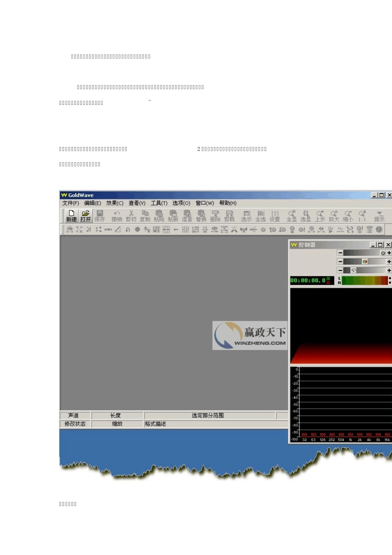
Task: Click the 放大 (Zoom In) button
Action: 334,216
